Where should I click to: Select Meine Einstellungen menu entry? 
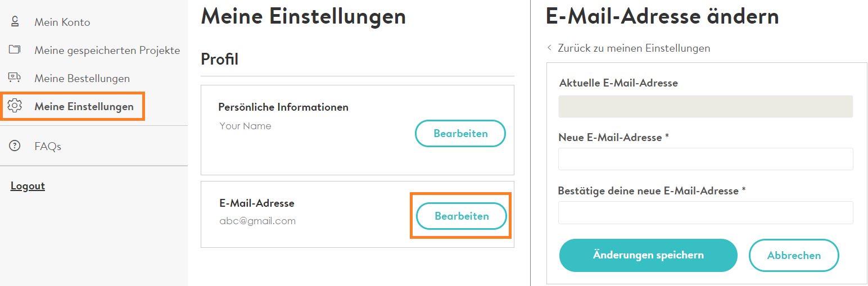[84, 107]
